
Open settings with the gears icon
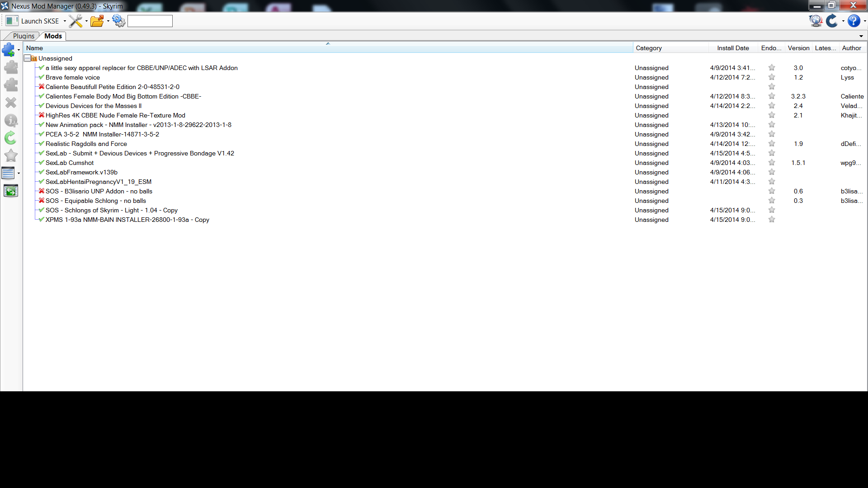pos(118,21)
